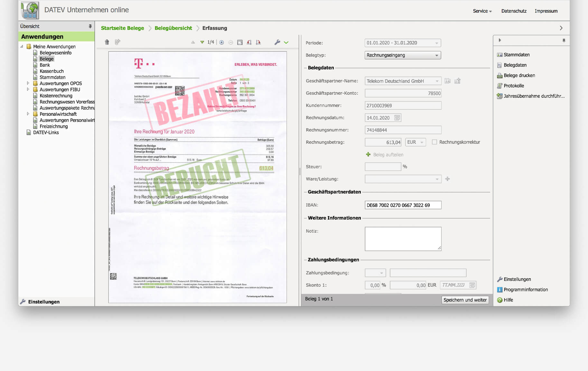Zoom in on the invoice with plus icon

[x=221, y=42]
